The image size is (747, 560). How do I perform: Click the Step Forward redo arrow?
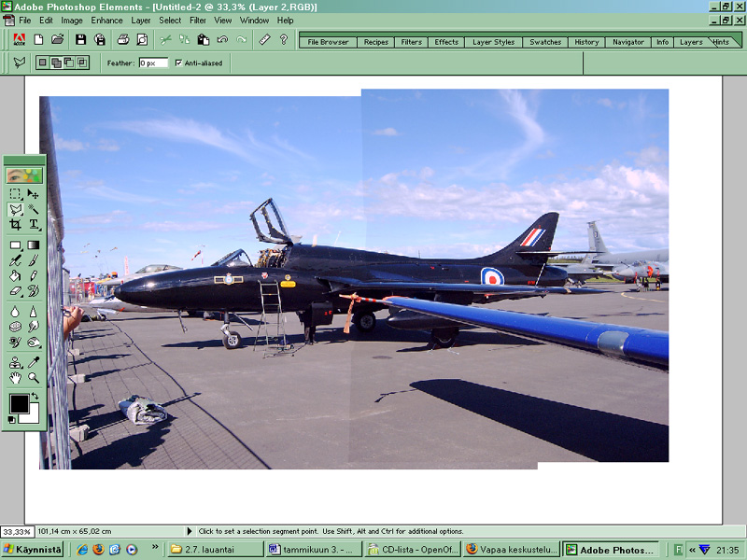242,39
